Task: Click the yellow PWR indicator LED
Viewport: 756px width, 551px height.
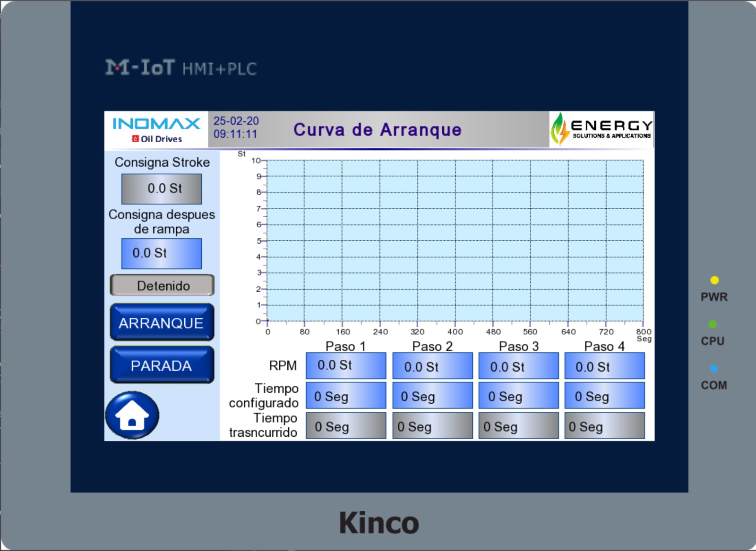Action: coord(714,280)
